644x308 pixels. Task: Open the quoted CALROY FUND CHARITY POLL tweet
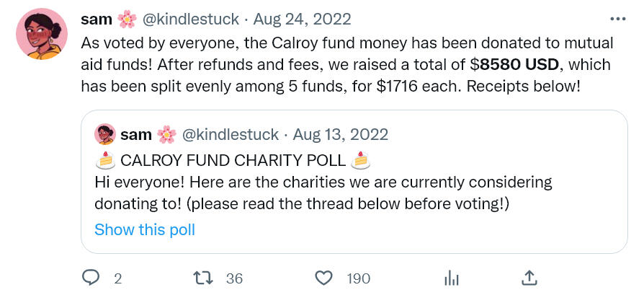tap(354, 181)
